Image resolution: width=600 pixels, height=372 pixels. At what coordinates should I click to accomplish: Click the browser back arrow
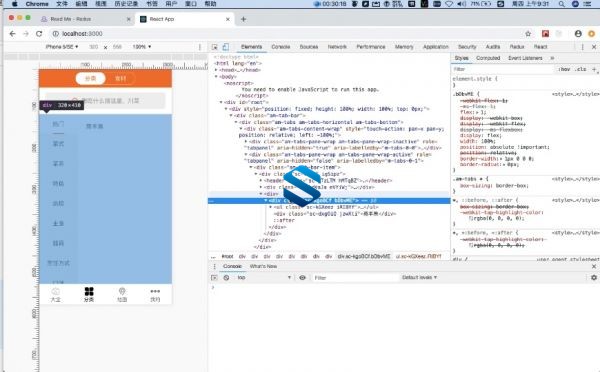(12, 34)
